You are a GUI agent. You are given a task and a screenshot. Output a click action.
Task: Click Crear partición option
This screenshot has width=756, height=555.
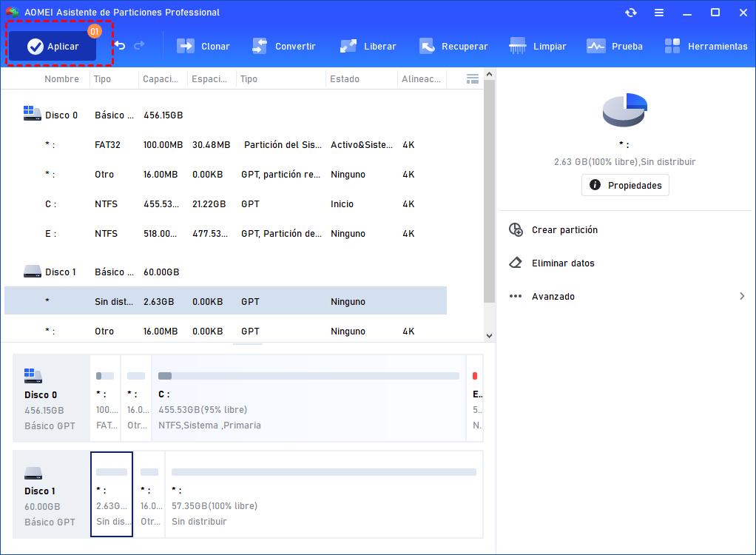[564, 230]
